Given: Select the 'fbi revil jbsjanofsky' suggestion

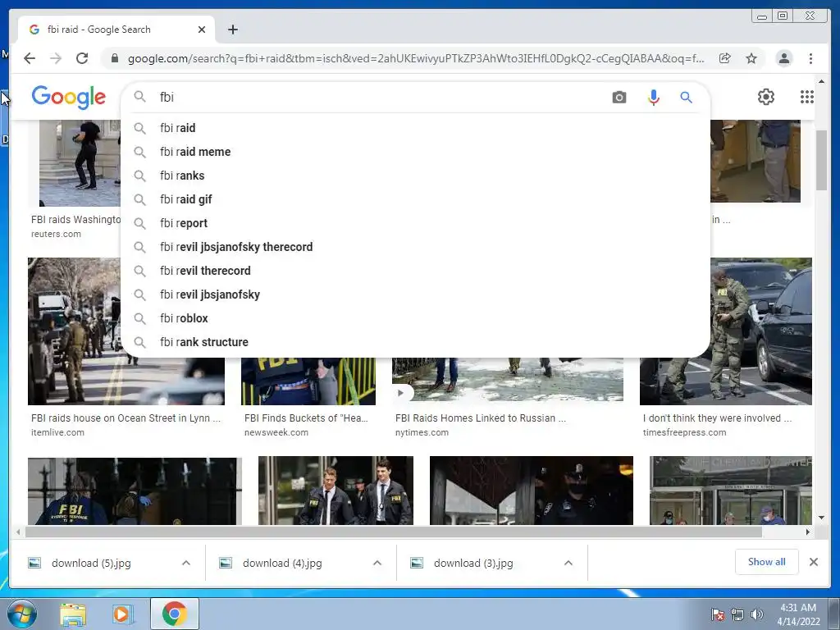Looking at the screenshot, I should (415, 294).
